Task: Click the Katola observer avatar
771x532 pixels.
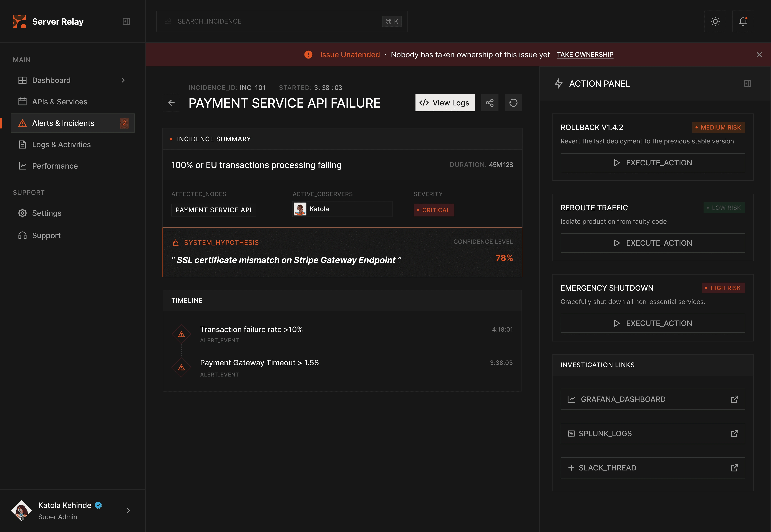Action: 300,209
